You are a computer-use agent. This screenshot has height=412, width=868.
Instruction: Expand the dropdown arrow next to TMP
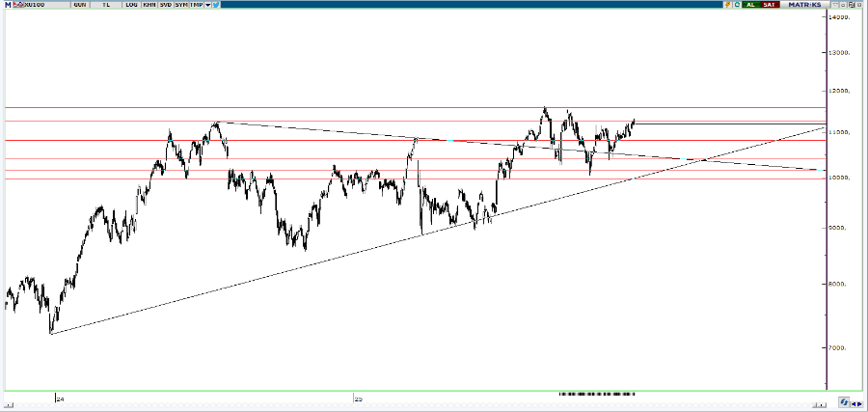pos(207,5)
